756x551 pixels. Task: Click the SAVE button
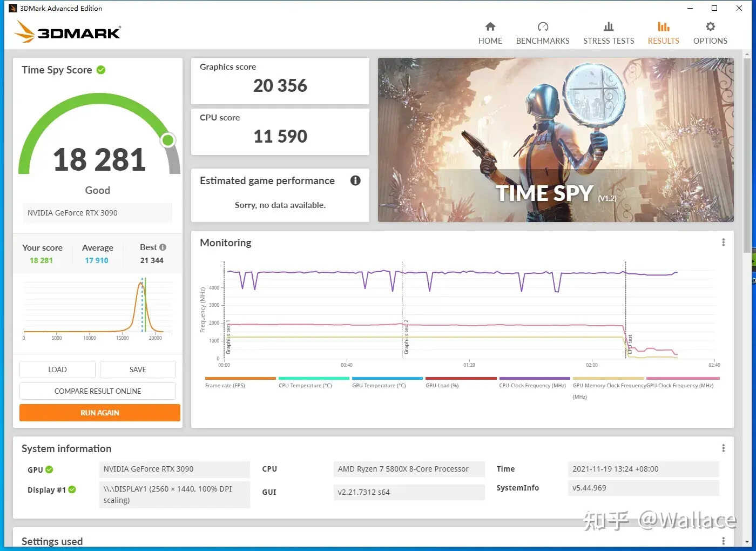pos(138,369)
